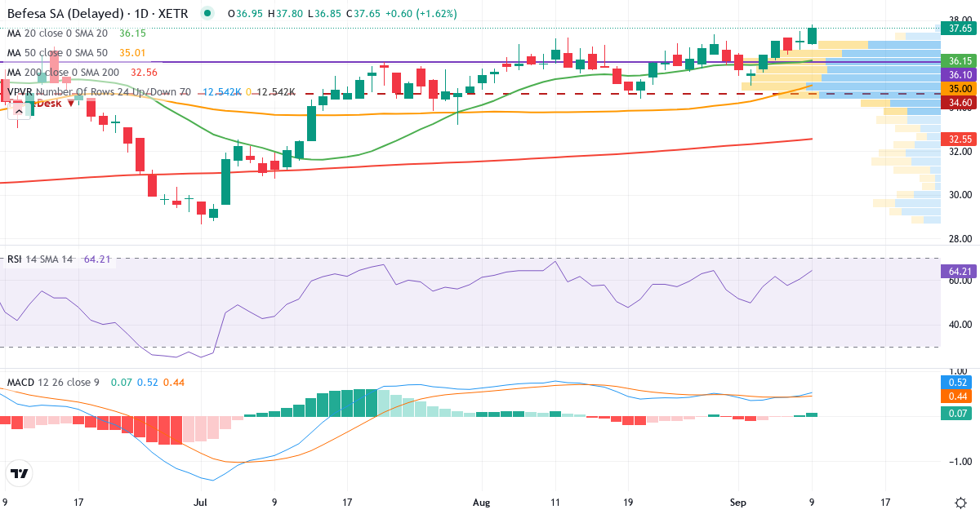Click the orange 35.00 price axis label
980x514 pixels.
(960, 88)
